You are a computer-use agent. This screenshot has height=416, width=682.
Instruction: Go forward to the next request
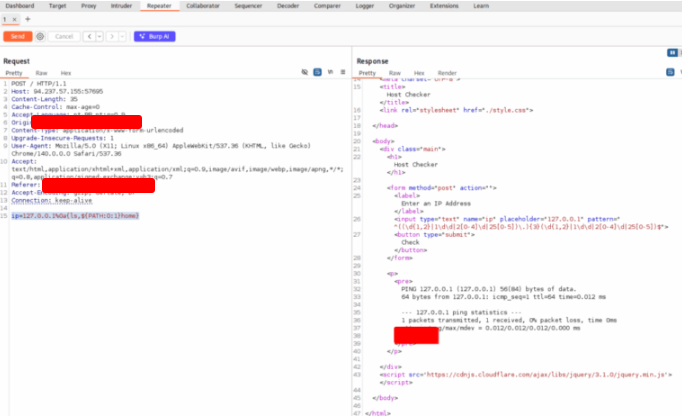[111, 36]
